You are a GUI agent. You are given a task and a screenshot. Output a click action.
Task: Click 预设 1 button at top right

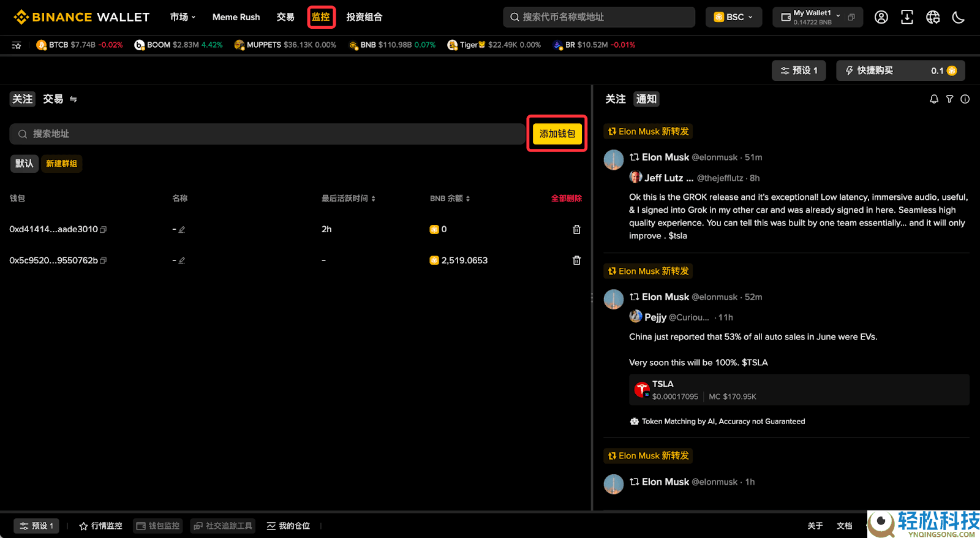pos(799,70)
